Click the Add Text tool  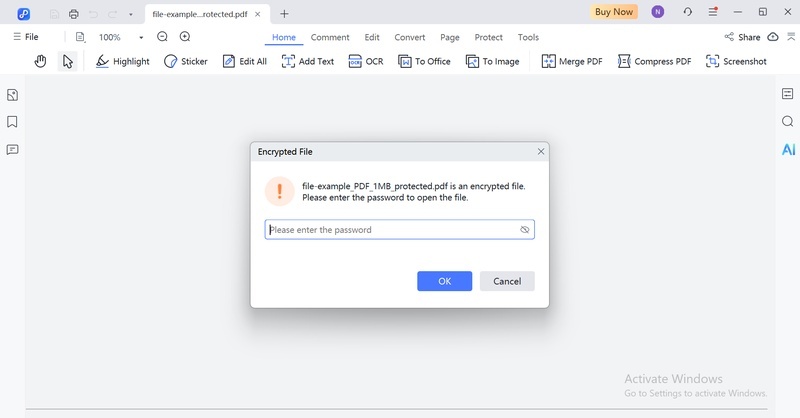point(308,61)
